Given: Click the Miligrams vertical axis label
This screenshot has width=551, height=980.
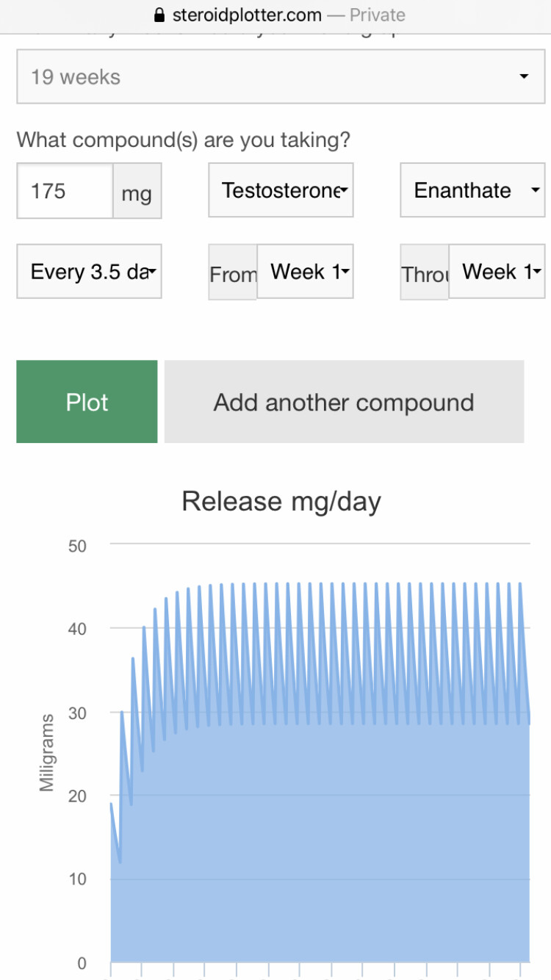Looking at the screenshot, I should (48, 752).
